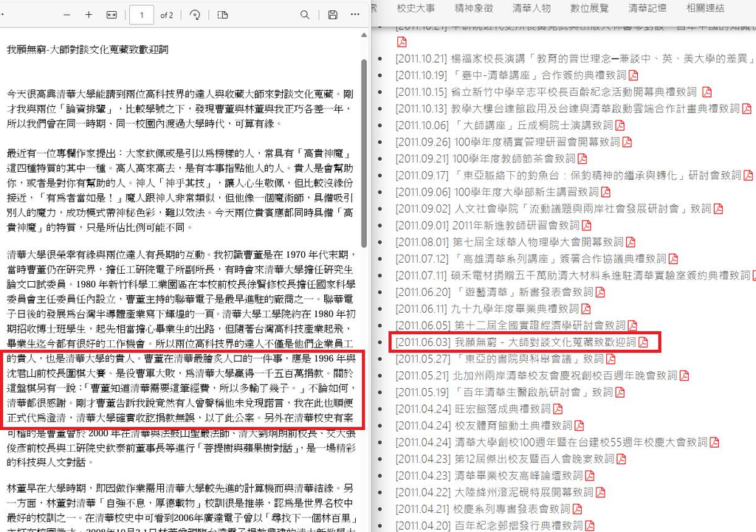
Task: Open the 數位展覽 navigation item
Action: (x=589, y=8)
